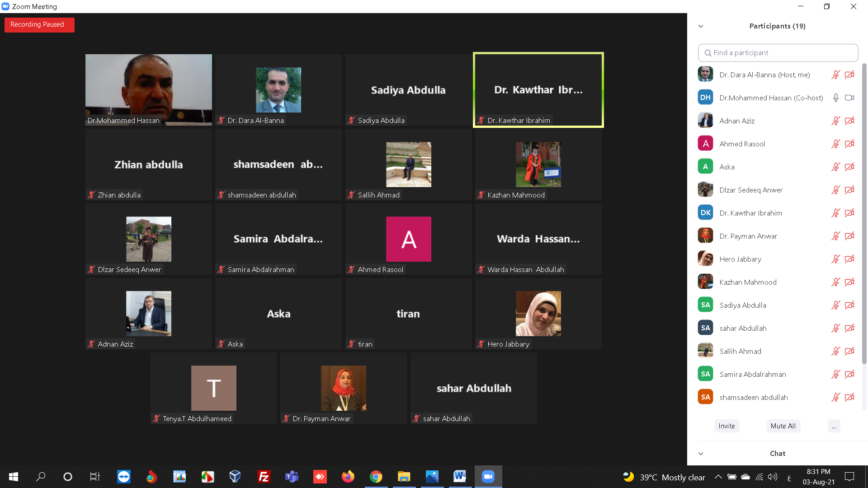
Task: Unmute Adnan Aziz in the participants list
Action: [x=835, y=121]
